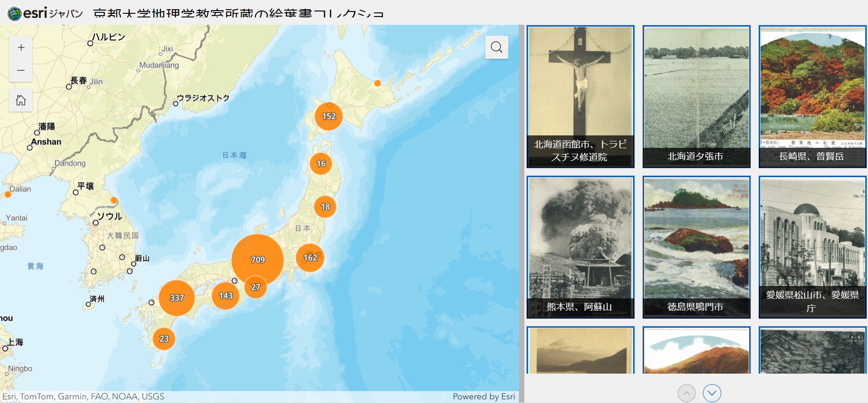868x403 pixels.
Task: Click the 蔚山 city label
Action: [142, 258]
